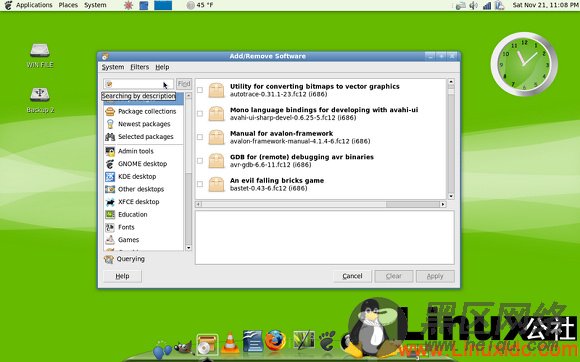The width and height of the screenshot is (580, 362).
Task: Open the Add/Remove Software dock icon
Action: tap(207, 345)
